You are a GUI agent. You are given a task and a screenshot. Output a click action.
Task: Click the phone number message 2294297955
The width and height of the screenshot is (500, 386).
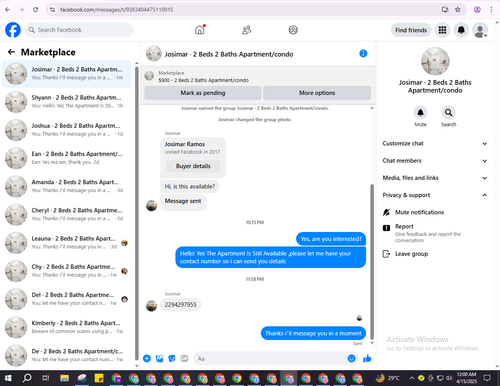[x=180, y=305]
